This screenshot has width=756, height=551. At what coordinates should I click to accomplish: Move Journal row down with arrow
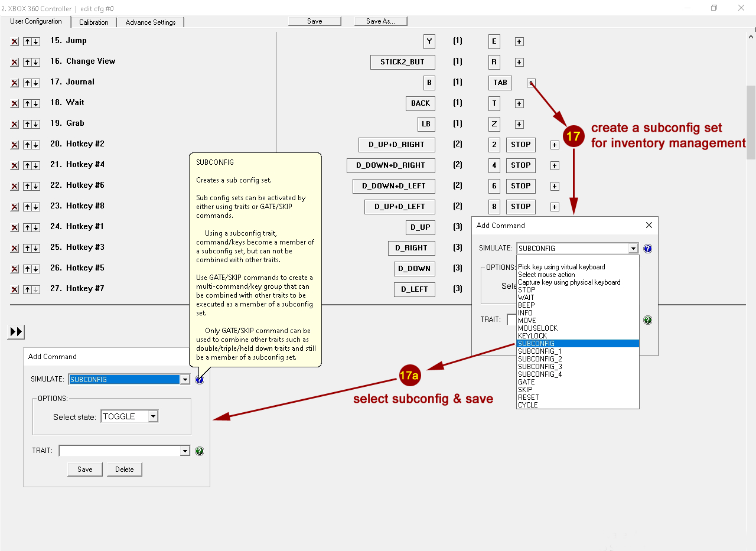click(36, 83)
